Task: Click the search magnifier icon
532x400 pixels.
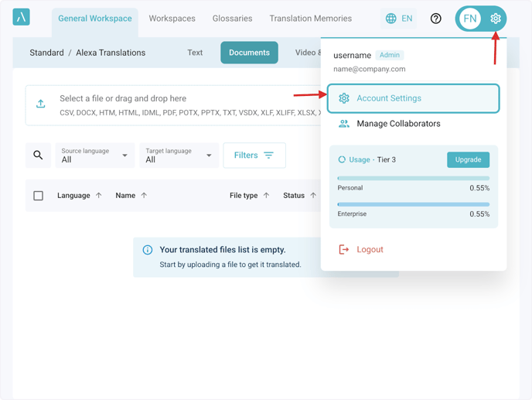Action: 38,156
